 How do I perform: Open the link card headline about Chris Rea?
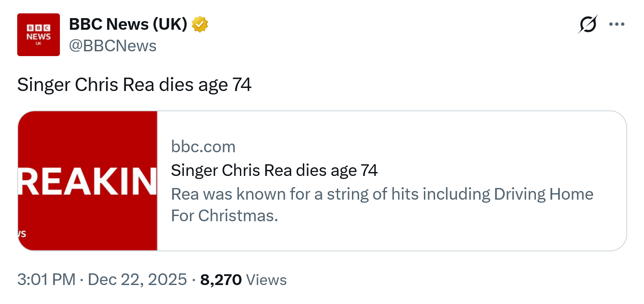tap(274, 170)
